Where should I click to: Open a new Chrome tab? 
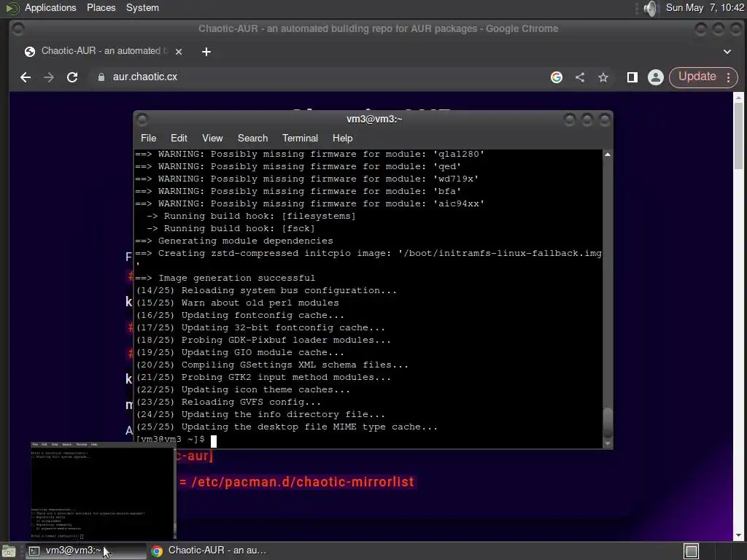(x=206, y=52)
